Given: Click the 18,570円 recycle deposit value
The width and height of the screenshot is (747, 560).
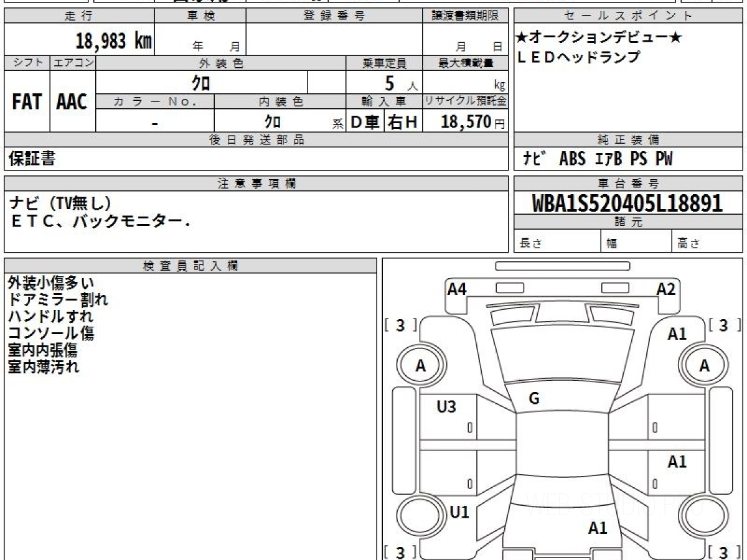Looking at the screenshot, I should tap(473, 122).
